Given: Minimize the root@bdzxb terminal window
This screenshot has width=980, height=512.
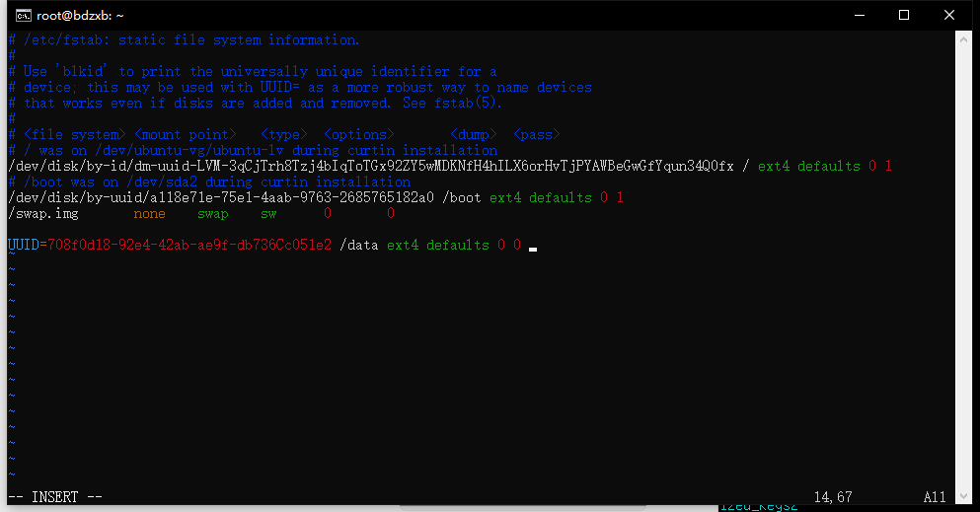Looking at the screenshot, I should click(859, 15).
